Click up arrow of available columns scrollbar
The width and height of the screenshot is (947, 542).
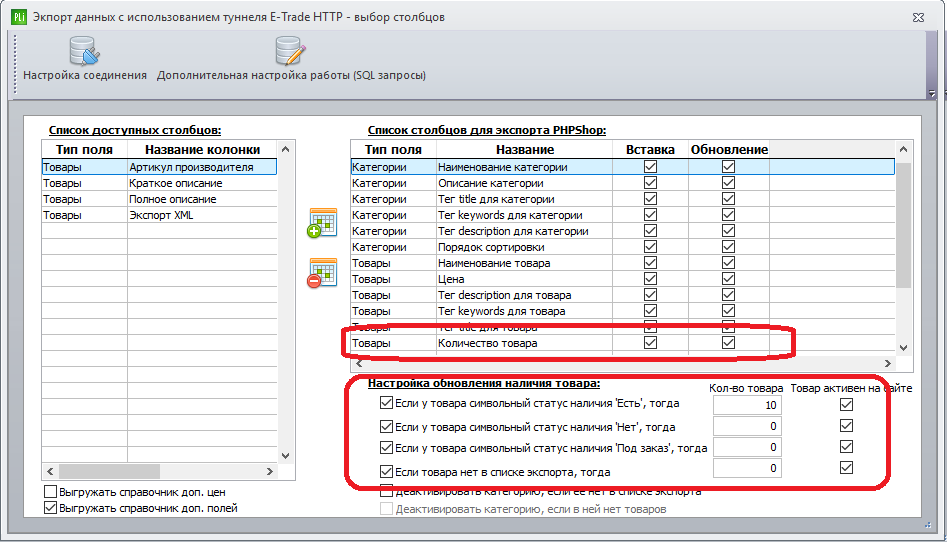point(286,149)
